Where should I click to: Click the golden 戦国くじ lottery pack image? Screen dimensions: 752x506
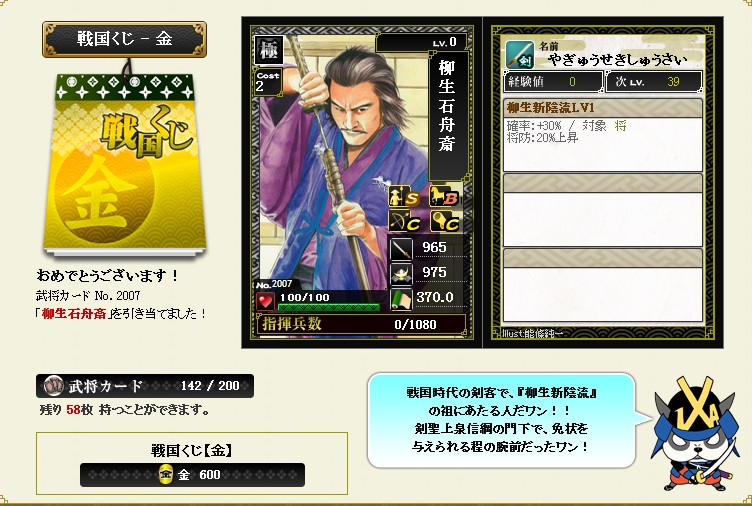(x=125, y=163)
